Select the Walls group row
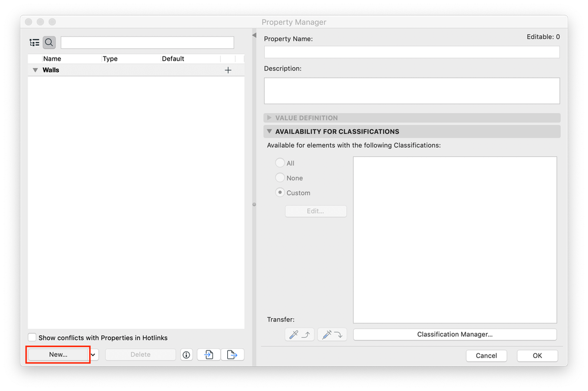The width and height of the screenshot is (588, 391). 136,70
